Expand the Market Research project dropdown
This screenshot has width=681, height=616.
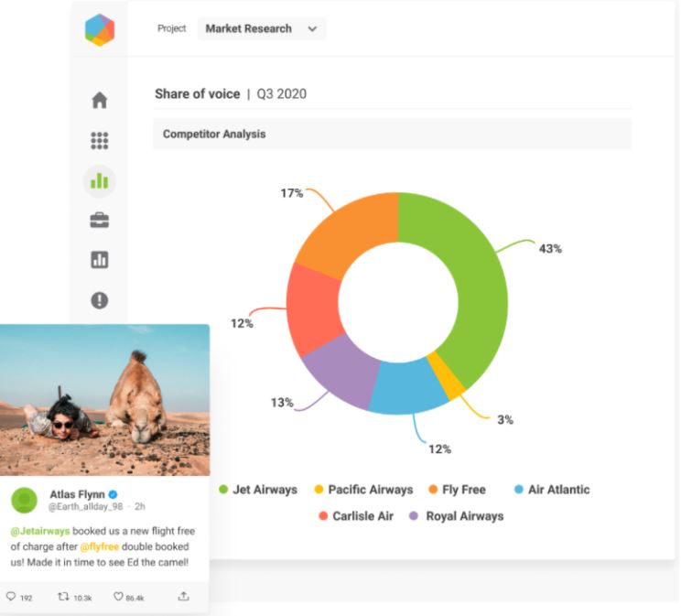point(261,29)
